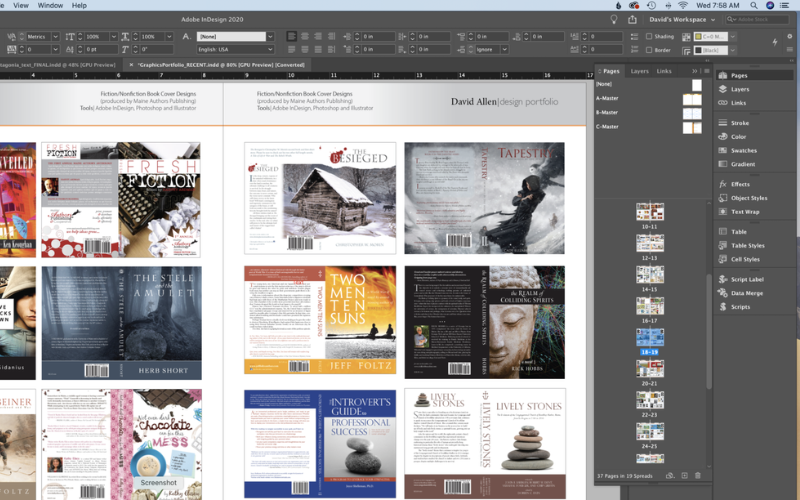
Task: Open the Effects panel
Action: tap(740, 184)
